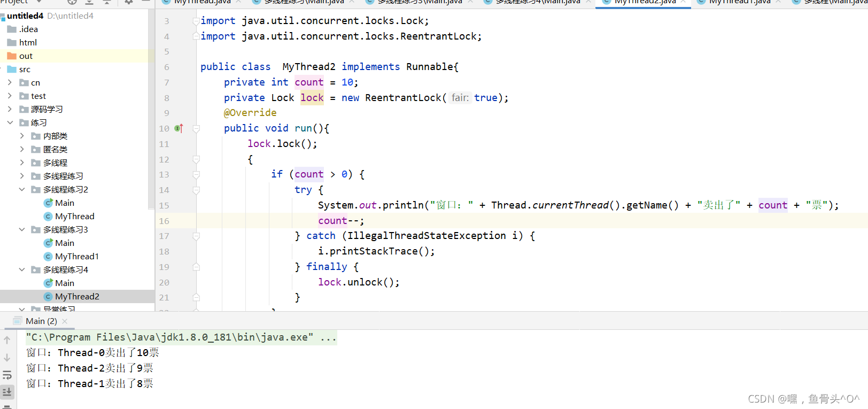Click the class icon beside MyThread
The image size is (868, 409).
point(48,217)
